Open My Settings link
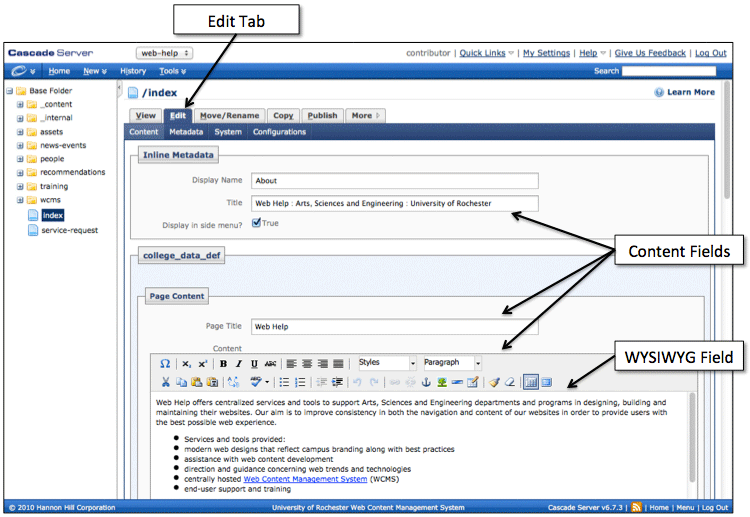The image size is (750, 517). pos(546,53)
